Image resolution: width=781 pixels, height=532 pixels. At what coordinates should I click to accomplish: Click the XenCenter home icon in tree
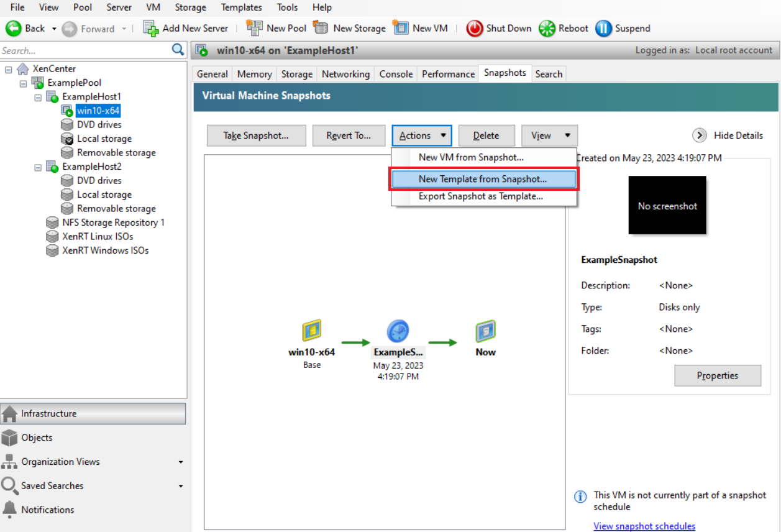pos(23,69)
